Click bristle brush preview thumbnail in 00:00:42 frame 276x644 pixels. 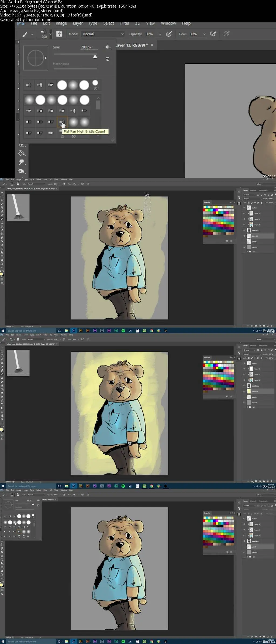point(18,208)
